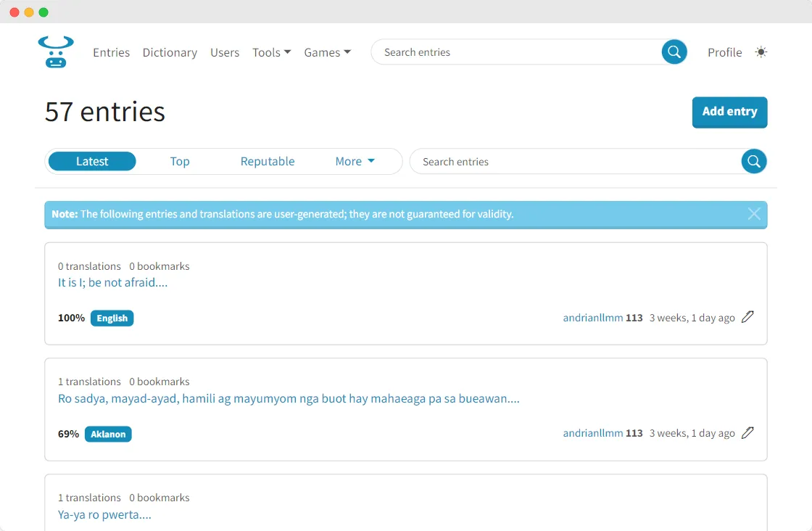The height and width of the screenshot is (531, 812).
Task: Open the entry 'Ya-ya ro pwerta....'
Action: 104,514
